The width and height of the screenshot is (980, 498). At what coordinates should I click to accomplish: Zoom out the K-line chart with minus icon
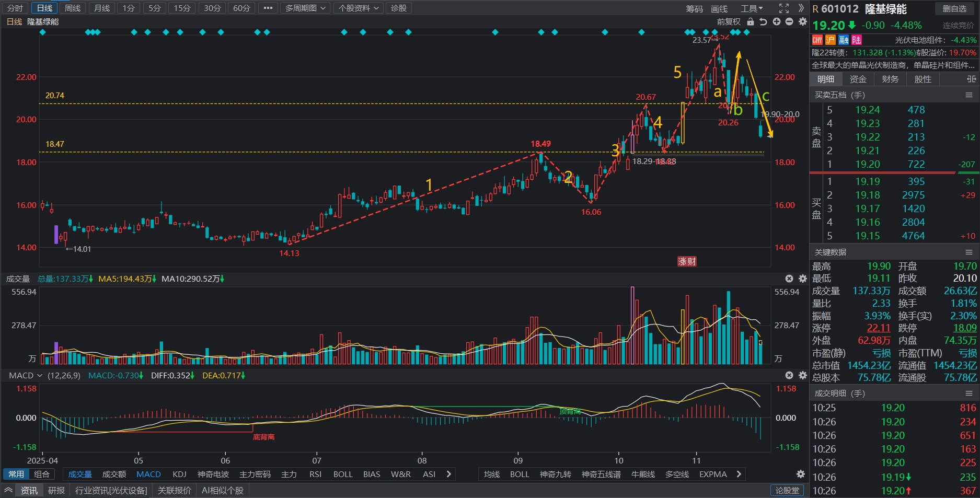coord(789,22)
